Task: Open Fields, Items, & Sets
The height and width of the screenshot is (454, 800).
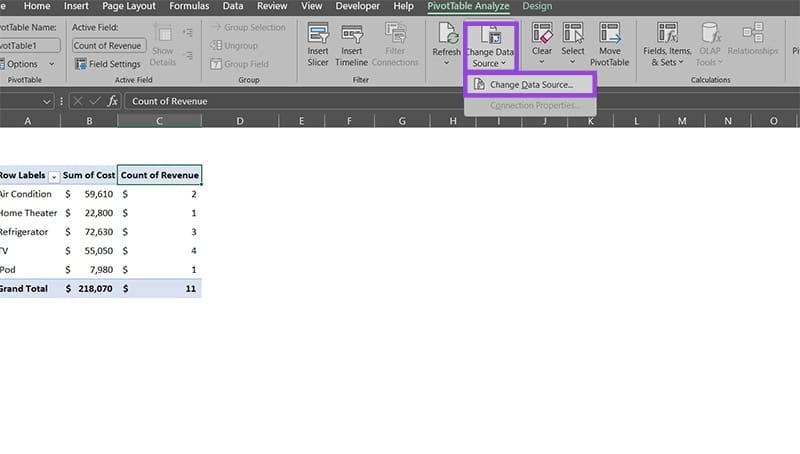Action: (667, 45)
